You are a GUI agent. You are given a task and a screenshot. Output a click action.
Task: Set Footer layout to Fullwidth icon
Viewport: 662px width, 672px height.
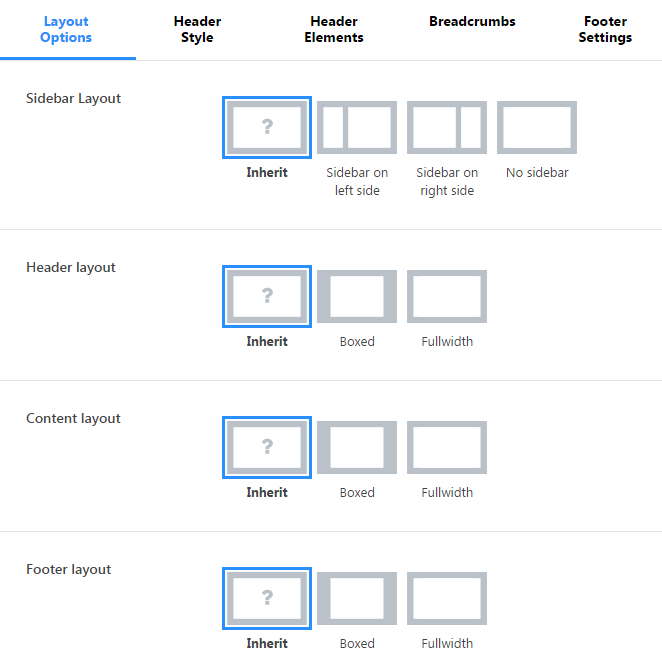click(x=447, y=598)
